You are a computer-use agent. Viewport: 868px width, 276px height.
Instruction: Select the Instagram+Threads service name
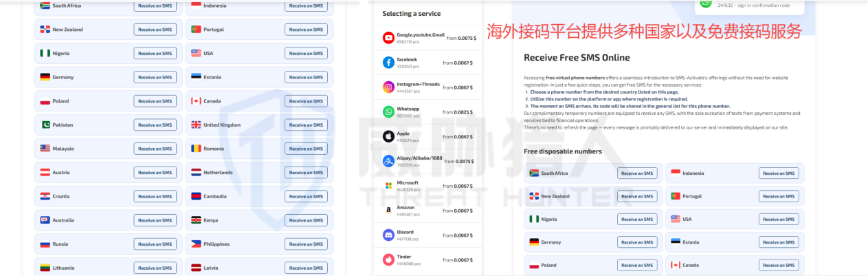418,84
